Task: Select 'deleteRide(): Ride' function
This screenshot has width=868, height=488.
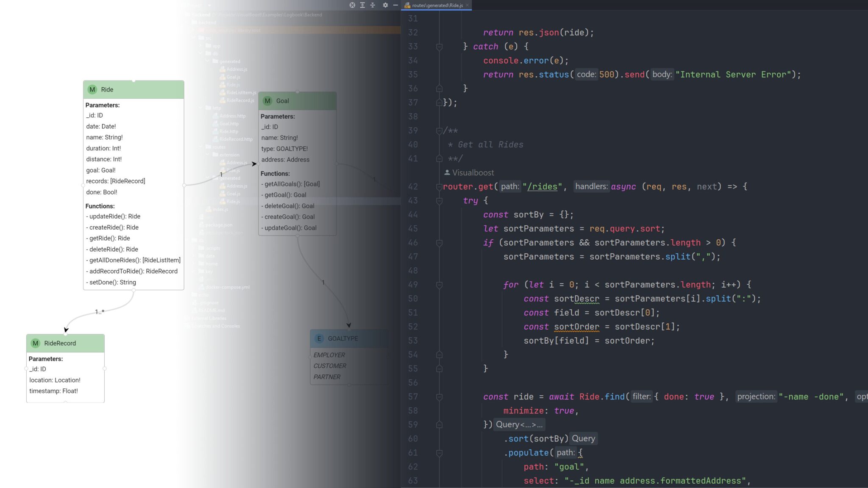Action: click(x=112, y=249)
